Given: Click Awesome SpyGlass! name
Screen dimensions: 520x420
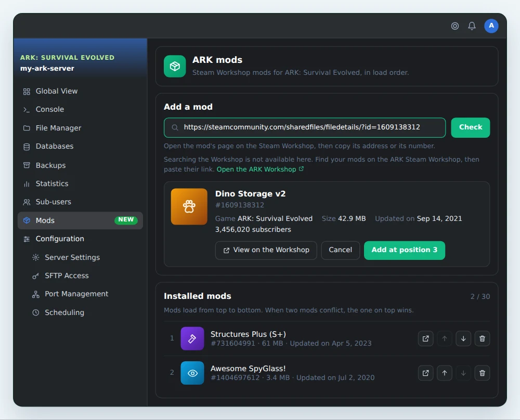Looking at the screenshot, I should [x=248, y=369].
